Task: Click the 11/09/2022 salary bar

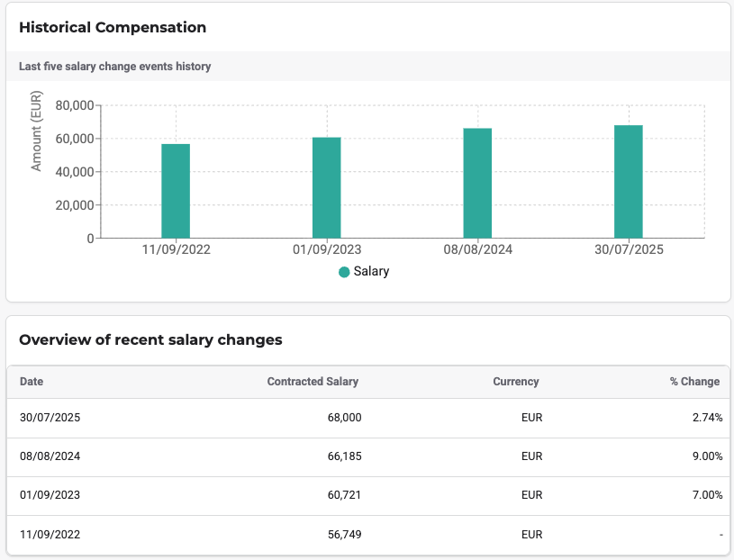Action: (x=176, y=191)
